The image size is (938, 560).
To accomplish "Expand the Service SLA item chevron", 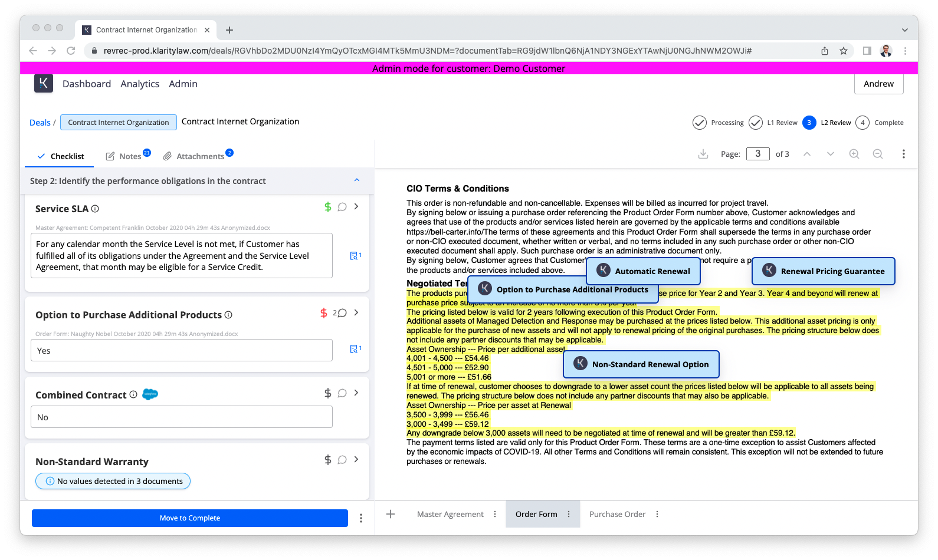I will 356,206.
